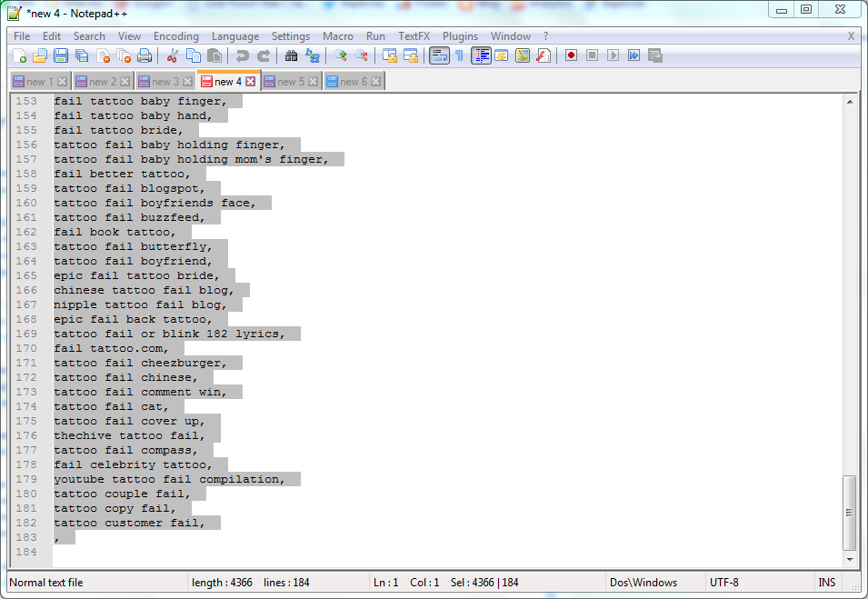The image size is (868, 599).
Task: Open the TextFX menu
Action: (414, 36)
